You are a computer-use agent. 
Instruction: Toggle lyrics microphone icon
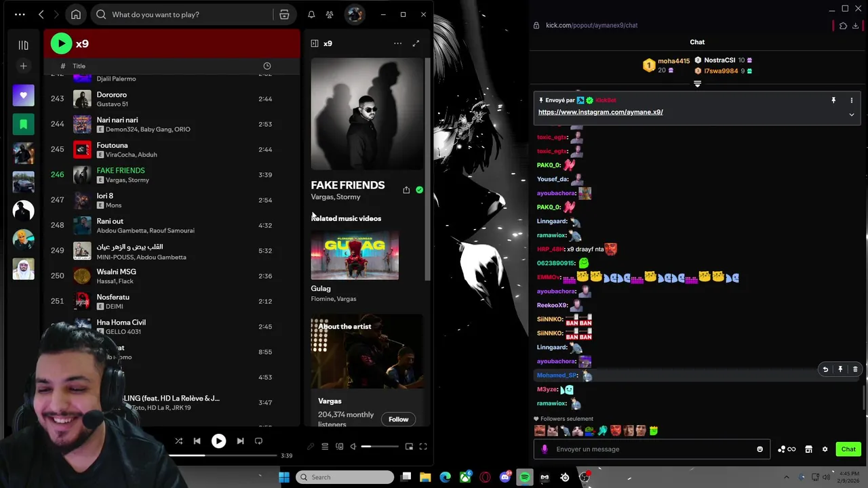311,446
